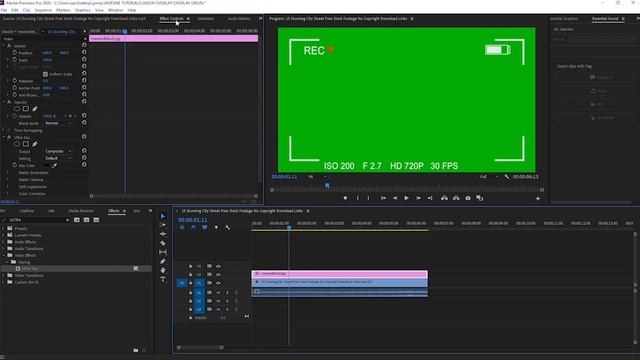Play the sequence in Program Monitor
The width and height of the screenshot is (640, 360).
click(406, 198)
